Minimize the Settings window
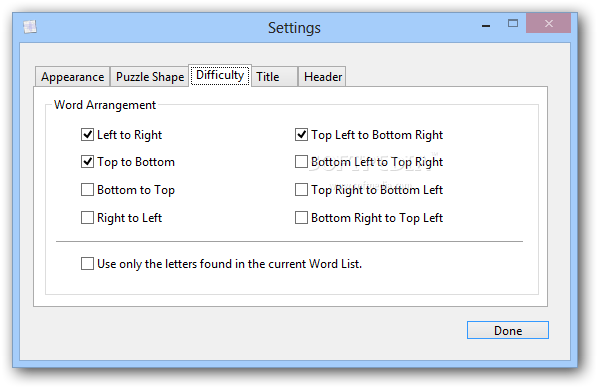This screenshot has width=598, height=388. click(x=486, y=25)
